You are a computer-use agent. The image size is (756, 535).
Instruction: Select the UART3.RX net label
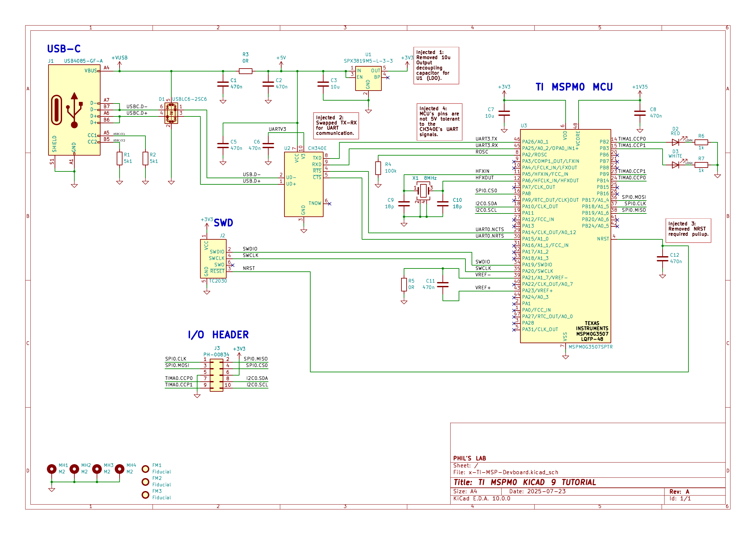click(x=487, y=145)
